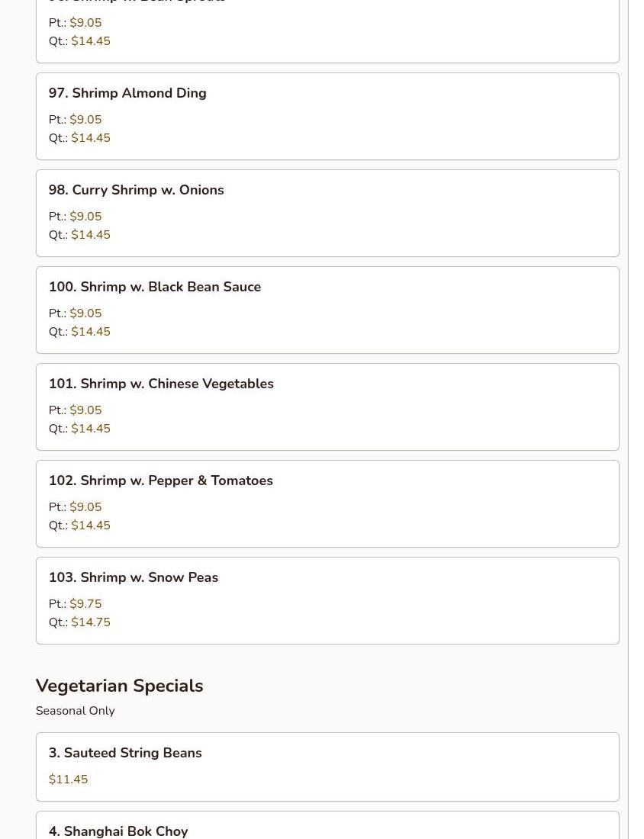The image size is (644, 839).
Task: Open the Shrimp Almond Ding item
Action: (x=127, y=93)
